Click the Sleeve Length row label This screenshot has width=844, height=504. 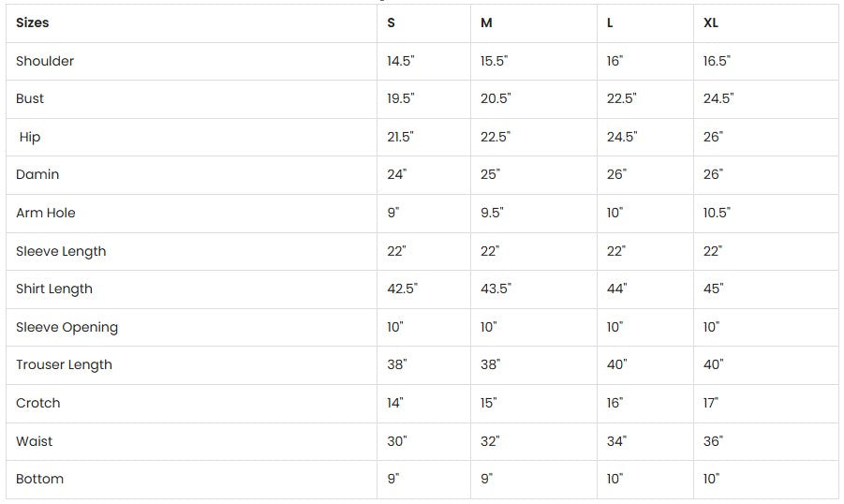(x=61, y=251)
